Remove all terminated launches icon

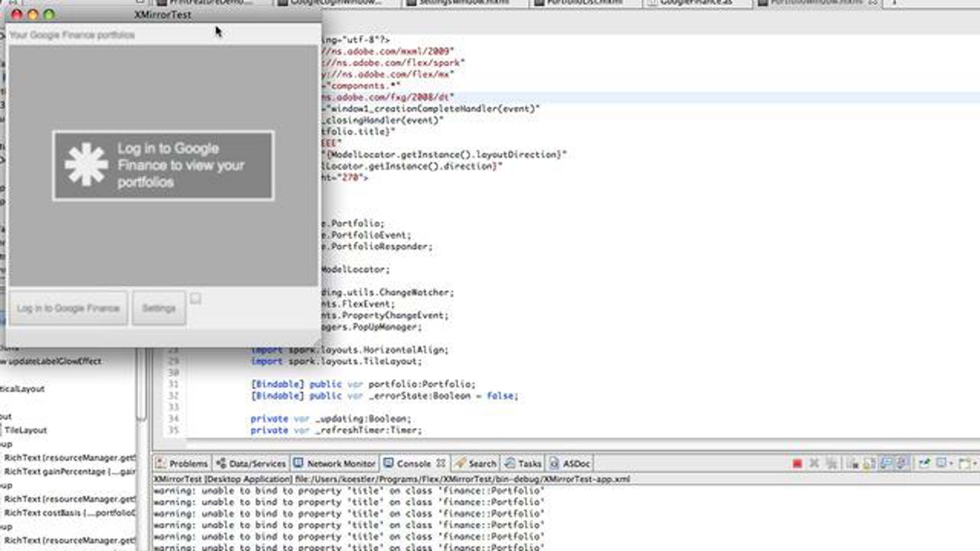click(831, 464)
